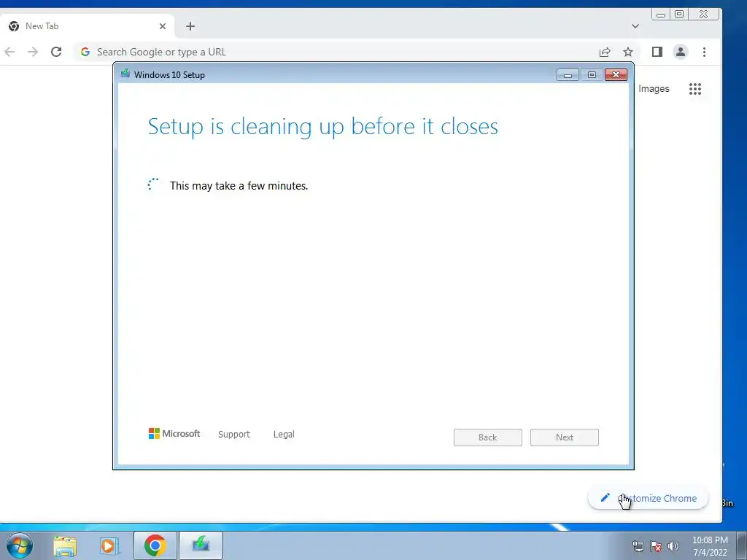Click the volume speaker tray icon
The width and height of the screenshot is (747, 560).
[x=673, y=546]
